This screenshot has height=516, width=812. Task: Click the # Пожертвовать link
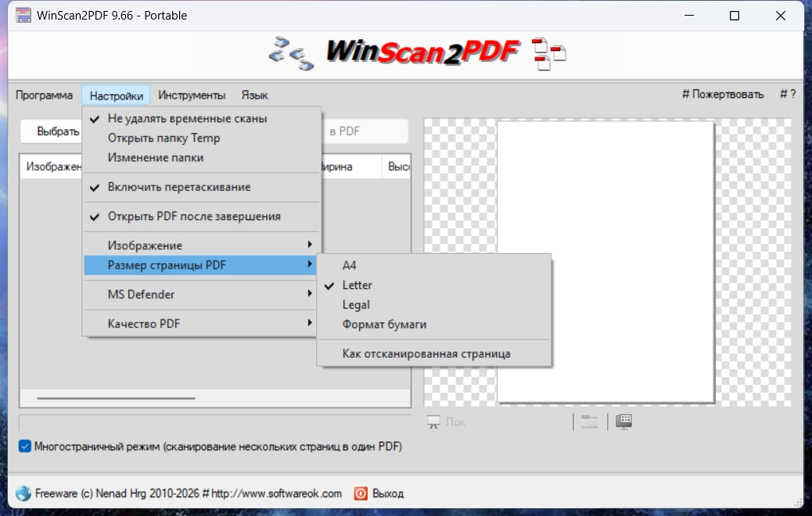[x=723, y=95]
